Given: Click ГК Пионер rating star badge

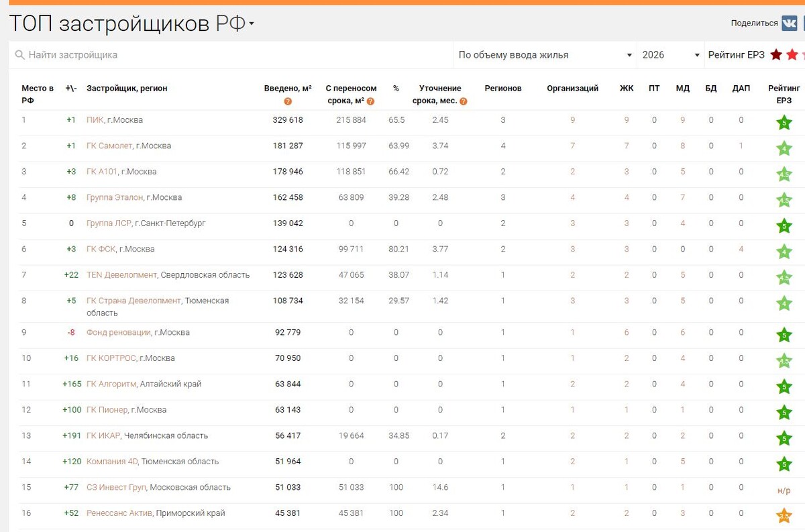Looking at the screenshot, I should pyautogui.click(x=784, y=413).
